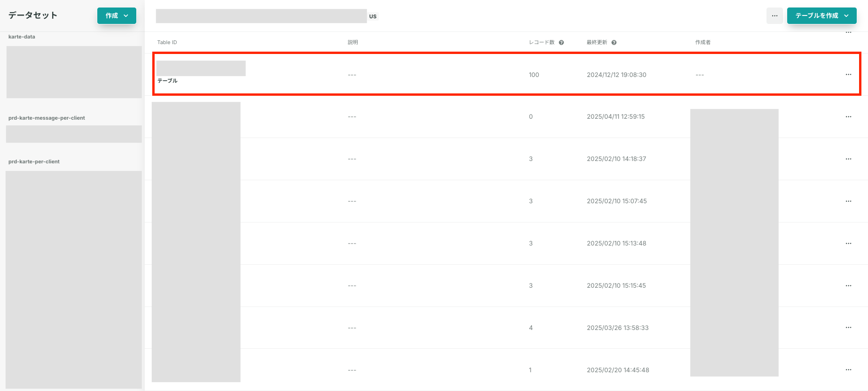The width and height of the screenshot is (868, 391).
Task: Click the 作成者 column header
Action: 703,42
